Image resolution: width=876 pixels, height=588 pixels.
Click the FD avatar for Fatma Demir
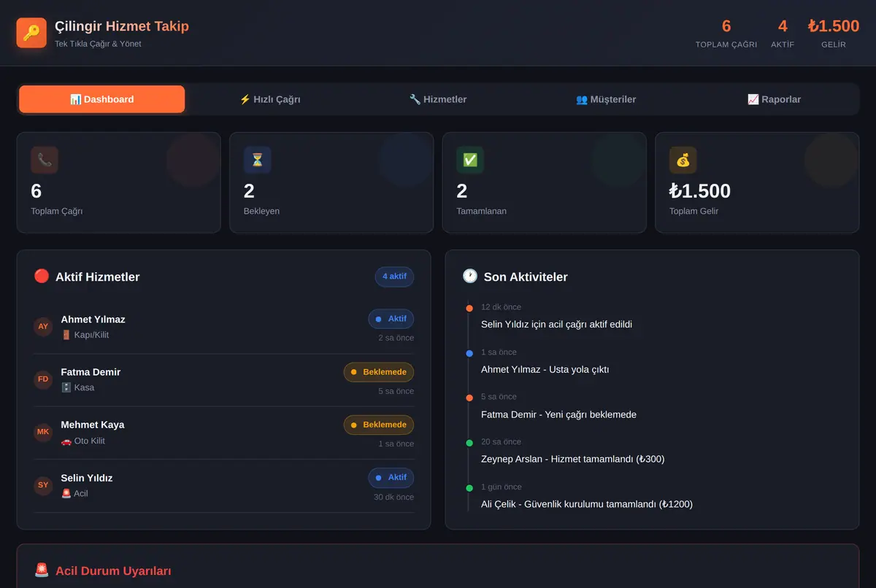point(43,379)
